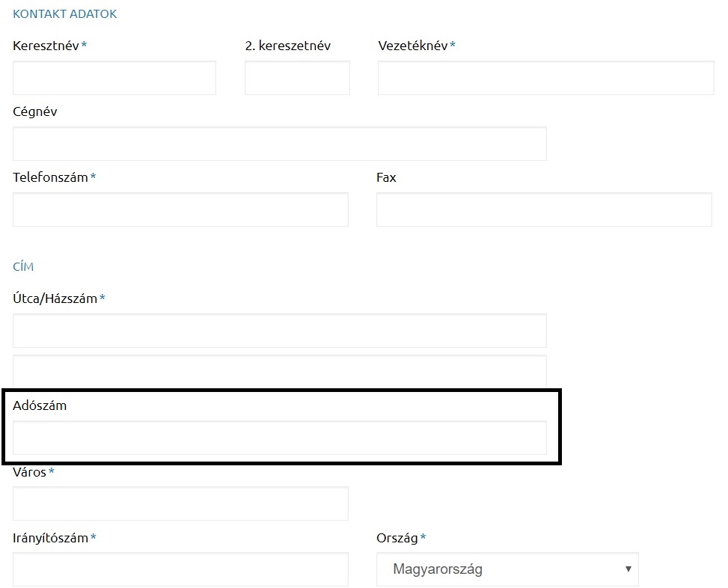Click the Cégnév input field
The height and width of the screenshot is (588, 728).
point(278,143)
